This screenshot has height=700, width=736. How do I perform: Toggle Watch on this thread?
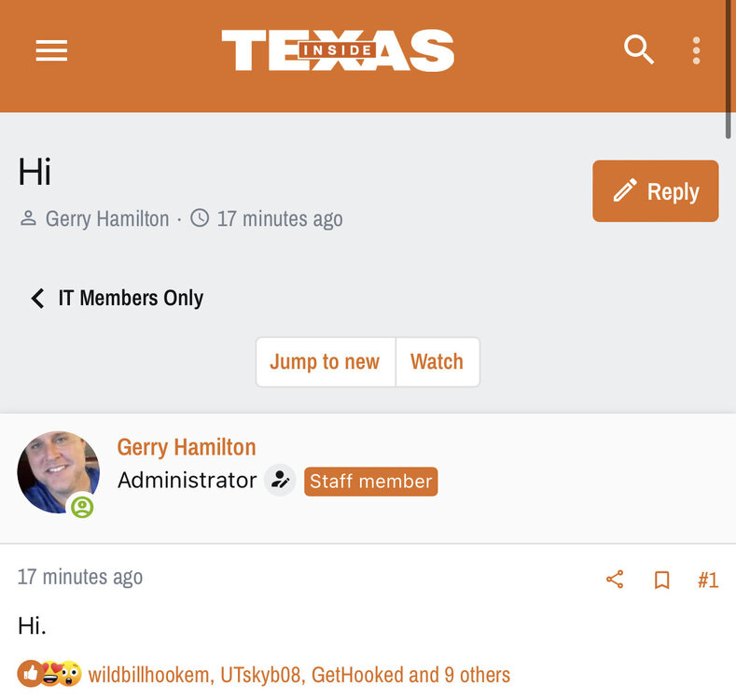click(x=437, y=362)
